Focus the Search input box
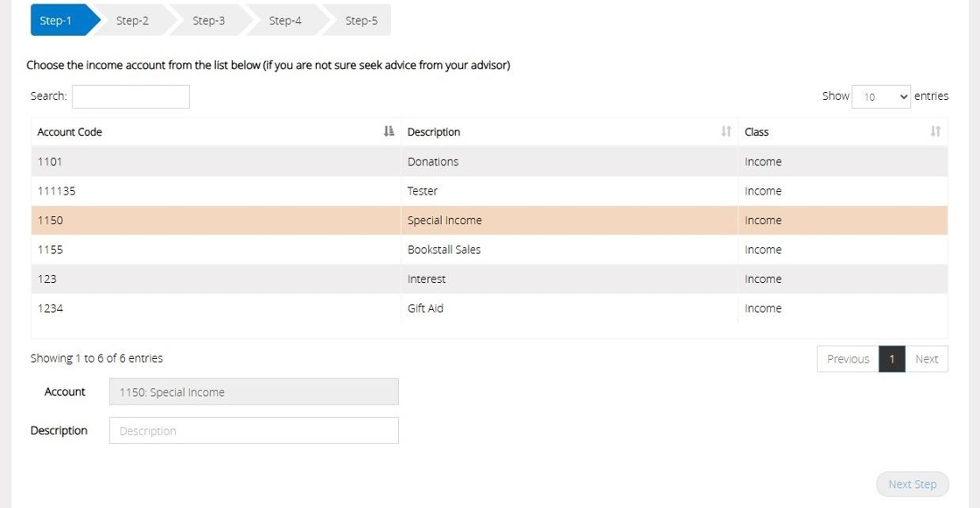This screenshot has width=980, height=508. 130,96
